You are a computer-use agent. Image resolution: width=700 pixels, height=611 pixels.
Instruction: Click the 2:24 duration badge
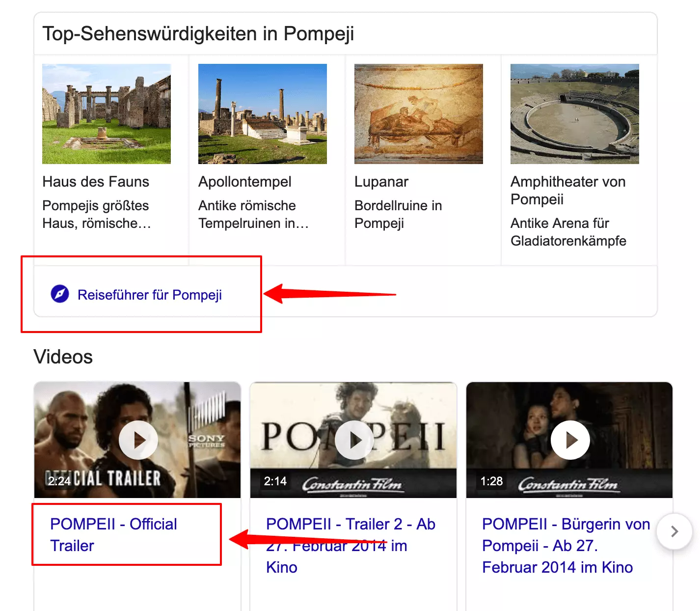pos(59,481)
